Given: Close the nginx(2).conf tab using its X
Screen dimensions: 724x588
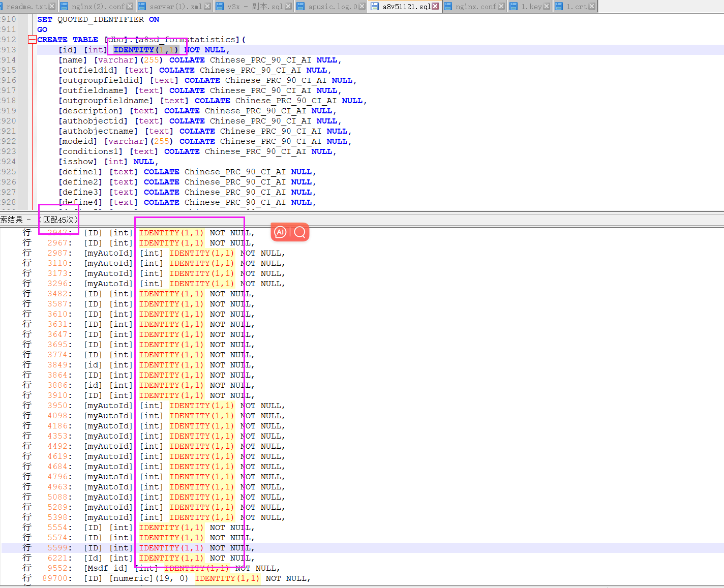Looking at the screenshot, I should point(130,7).
